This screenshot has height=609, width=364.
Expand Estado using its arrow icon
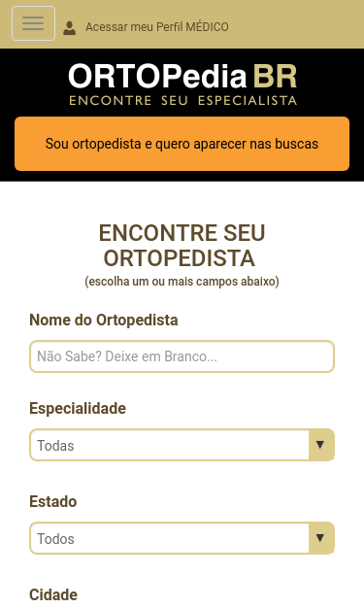320,538
